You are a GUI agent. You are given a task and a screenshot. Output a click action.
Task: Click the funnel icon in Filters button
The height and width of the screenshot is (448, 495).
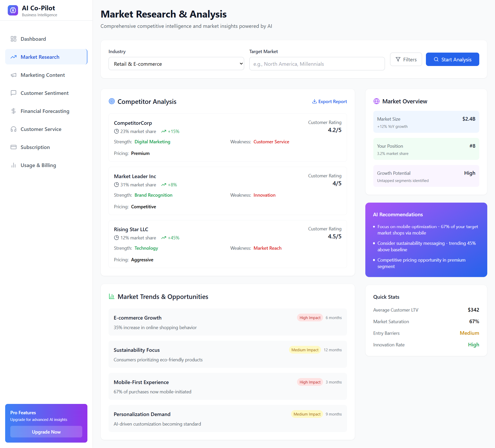tap(398, 60)
